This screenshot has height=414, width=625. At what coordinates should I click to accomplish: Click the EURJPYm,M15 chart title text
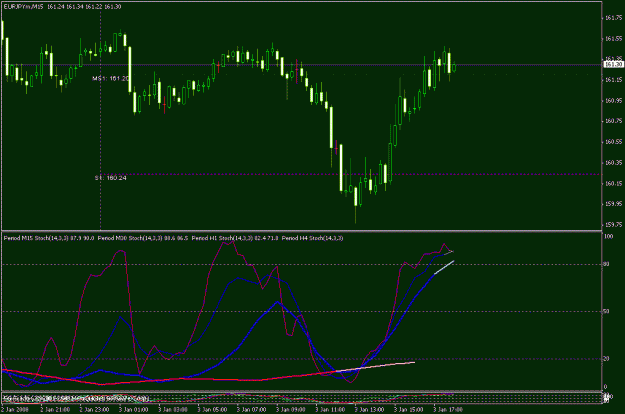(24, 7)
